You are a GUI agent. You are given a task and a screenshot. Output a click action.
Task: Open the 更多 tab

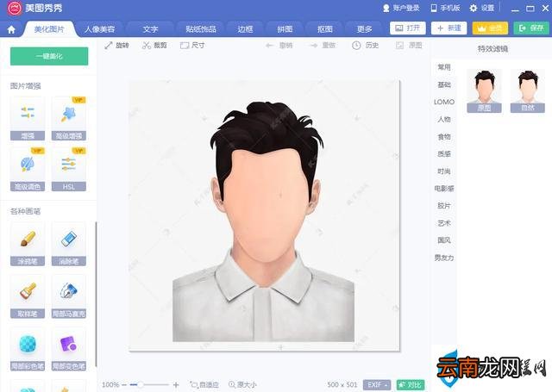364,29
